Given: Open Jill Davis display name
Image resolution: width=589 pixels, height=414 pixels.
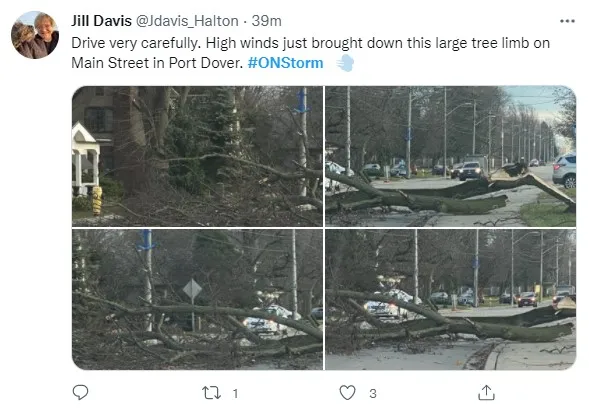Looking at the screenshot, I should pos(101,21).
